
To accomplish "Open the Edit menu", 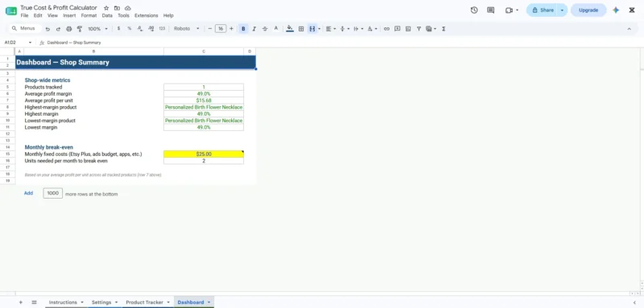I will [x=38, y=15].
